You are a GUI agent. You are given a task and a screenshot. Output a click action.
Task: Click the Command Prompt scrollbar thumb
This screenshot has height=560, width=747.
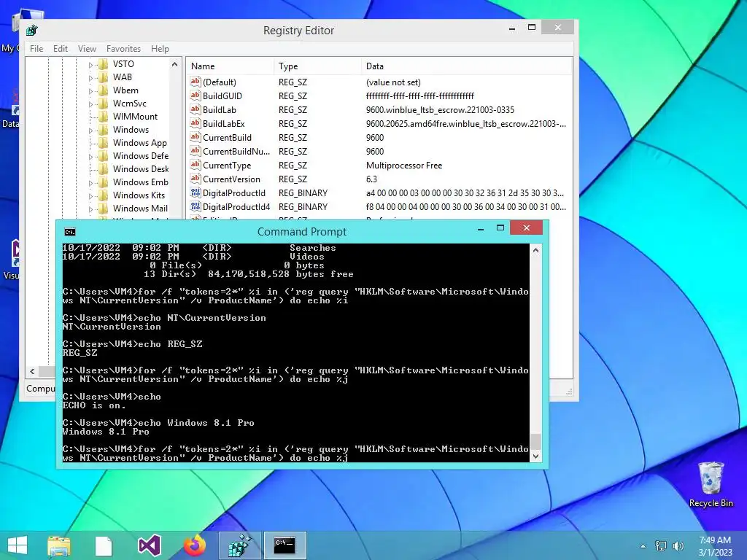click(x=535, y=442)
